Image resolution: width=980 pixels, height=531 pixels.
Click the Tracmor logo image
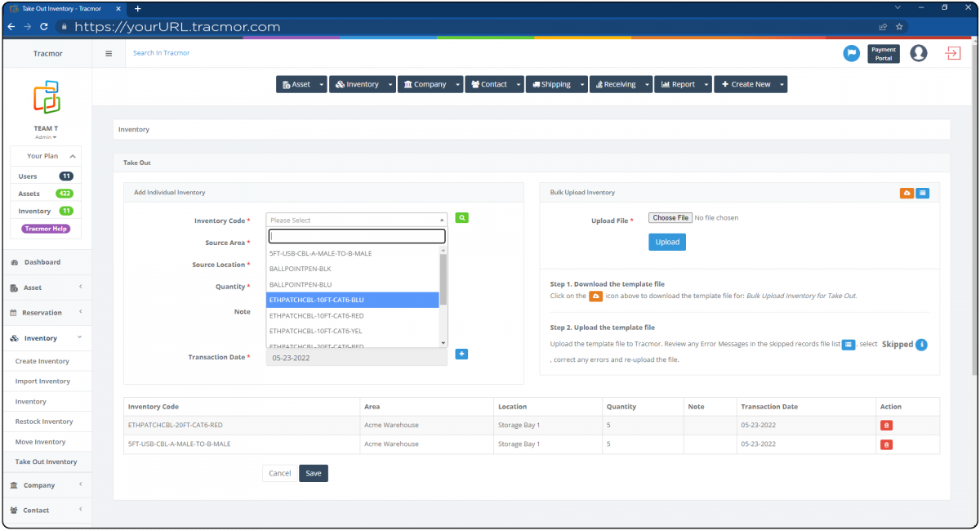[x=46, y=97]
